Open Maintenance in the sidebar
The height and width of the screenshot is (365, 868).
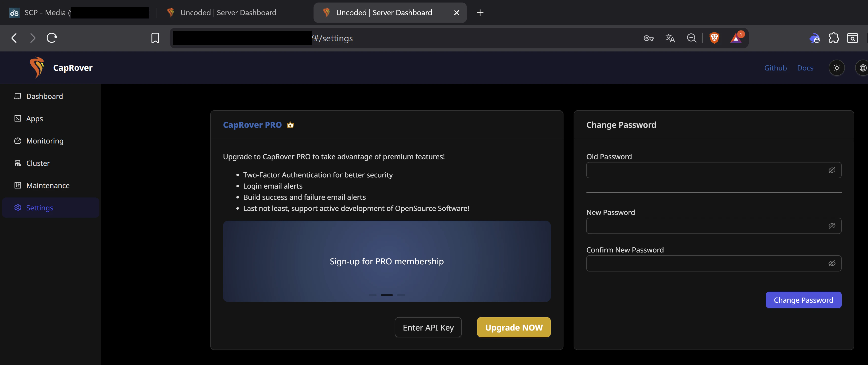coord(50,185)
